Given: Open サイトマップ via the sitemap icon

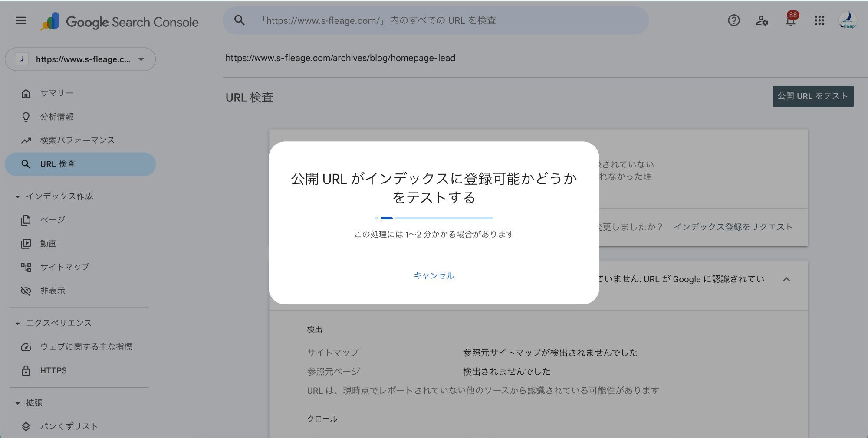Looking at the screenshot, I should click(x=26, y=267).
